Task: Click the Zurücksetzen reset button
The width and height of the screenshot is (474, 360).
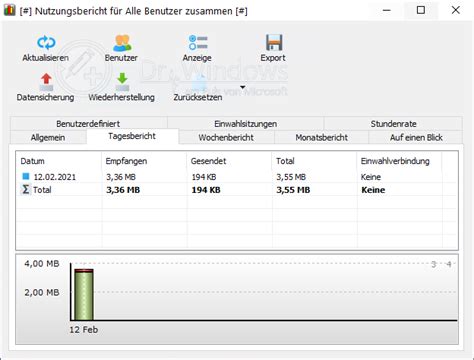Action: 198,88
